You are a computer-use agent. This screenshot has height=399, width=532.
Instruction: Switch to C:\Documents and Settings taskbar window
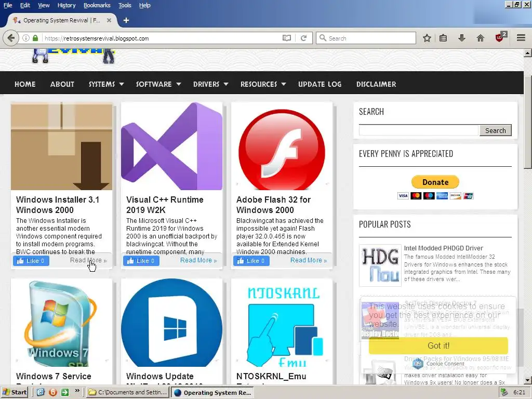point(128,392)
